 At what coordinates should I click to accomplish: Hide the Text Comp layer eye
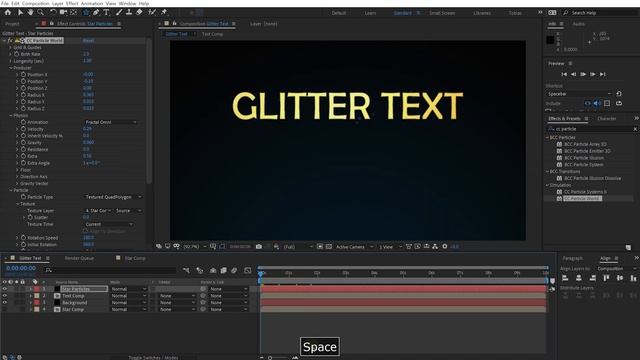[5, 296]
